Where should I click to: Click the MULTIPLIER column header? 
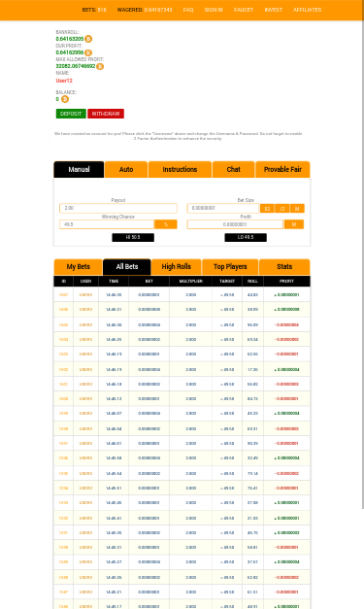click(x=191, y=282)
